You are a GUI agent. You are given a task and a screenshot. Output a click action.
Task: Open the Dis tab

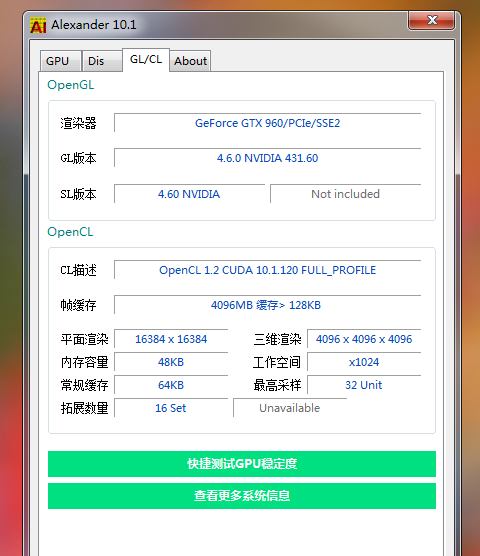[x=102, y=61]
